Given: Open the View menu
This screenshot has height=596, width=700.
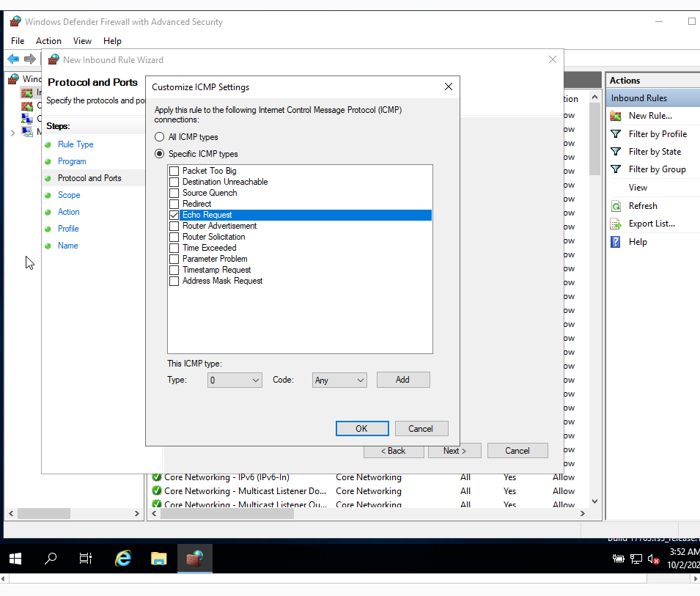Looking at the screenshot, I should (83, 41).
